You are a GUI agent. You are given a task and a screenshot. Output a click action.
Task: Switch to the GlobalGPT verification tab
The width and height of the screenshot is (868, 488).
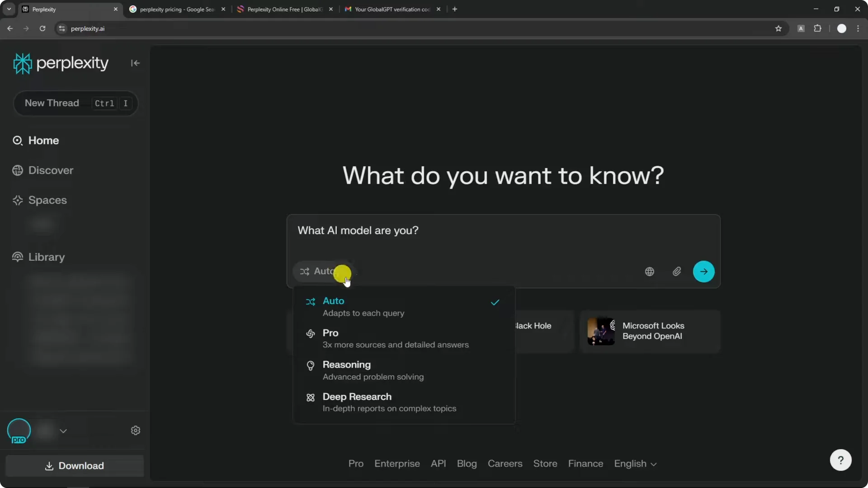(x=390, y=9)
